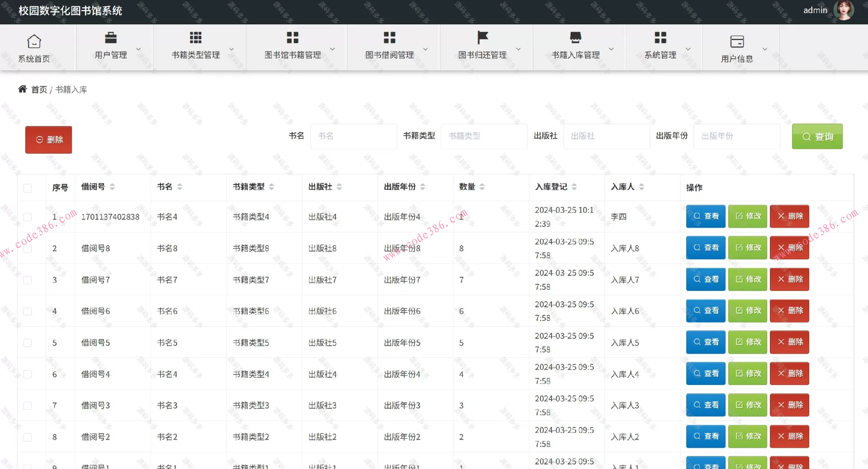868x469 pixels.
Task: Check the row with 借阅号 1701137402838
Action: [x=28, y=217]
